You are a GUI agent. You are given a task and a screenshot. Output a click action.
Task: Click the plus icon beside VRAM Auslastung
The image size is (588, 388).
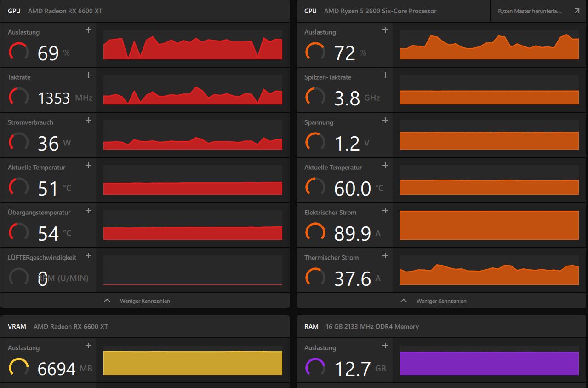pos(89,346)
